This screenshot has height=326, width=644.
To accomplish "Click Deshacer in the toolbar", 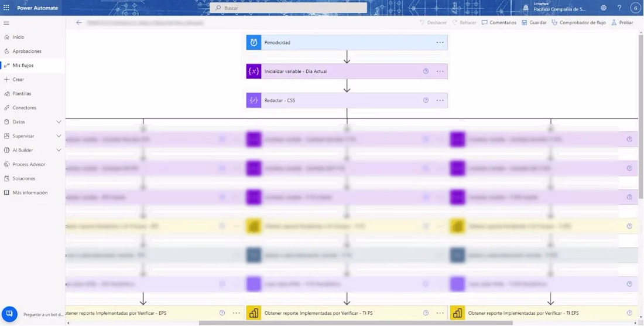I will [x=433, y=23].
